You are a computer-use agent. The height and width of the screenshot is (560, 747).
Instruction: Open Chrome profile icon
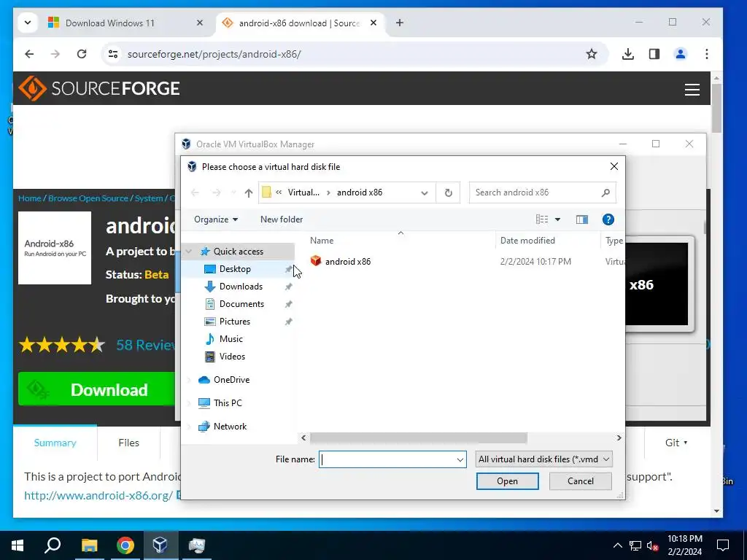coord(681,54)
